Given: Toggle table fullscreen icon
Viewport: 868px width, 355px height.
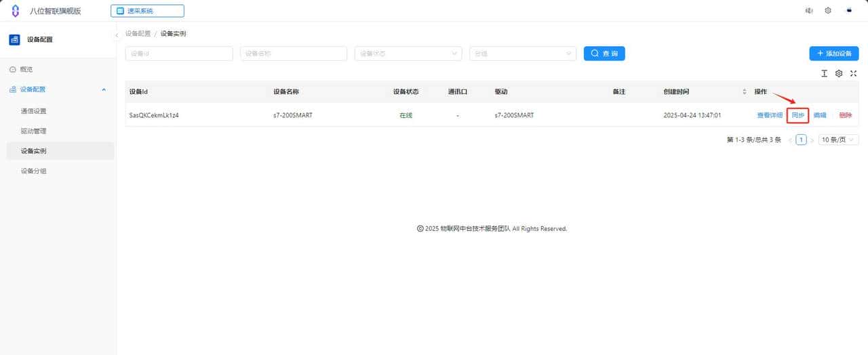Looking at the screenshot, I should coord(854,73).
